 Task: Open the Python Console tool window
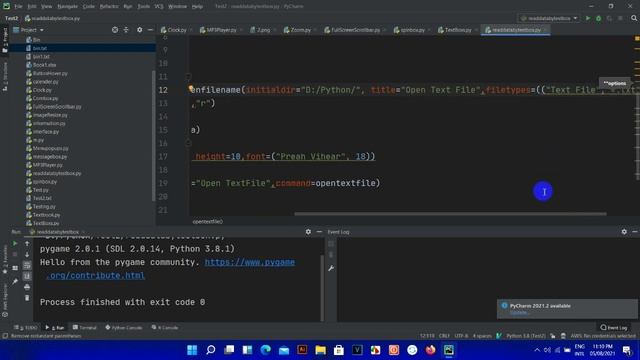[124, 328]
